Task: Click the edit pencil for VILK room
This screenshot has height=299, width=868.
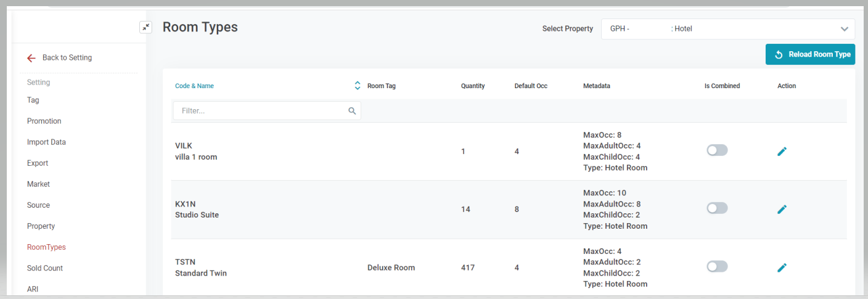Action: [782, 151]
